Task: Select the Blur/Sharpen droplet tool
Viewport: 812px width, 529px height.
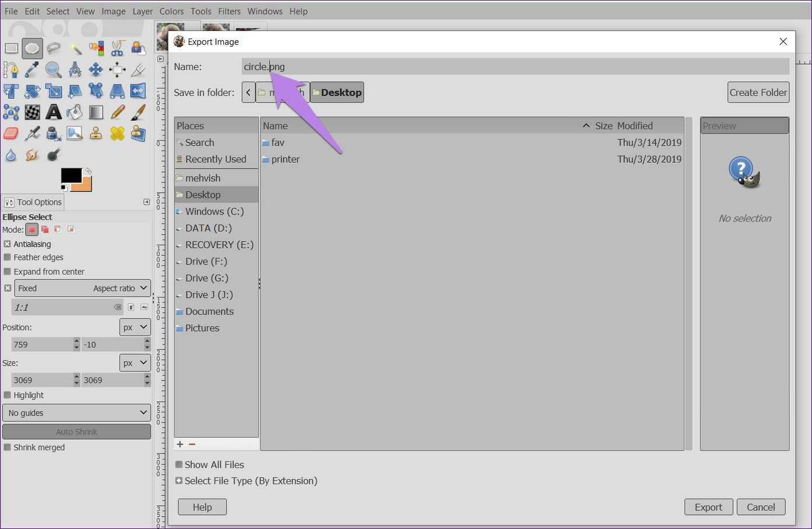Action: coord(11,155)
